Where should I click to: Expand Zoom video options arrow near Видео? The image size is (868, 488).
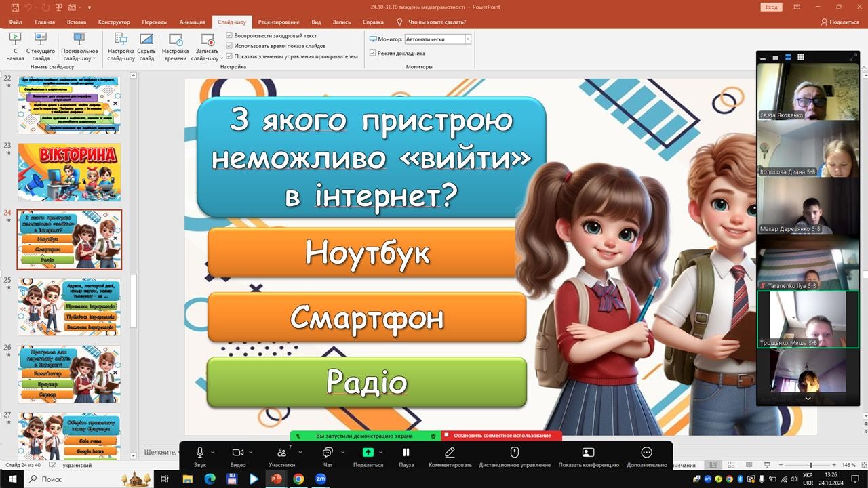(251, 452)
